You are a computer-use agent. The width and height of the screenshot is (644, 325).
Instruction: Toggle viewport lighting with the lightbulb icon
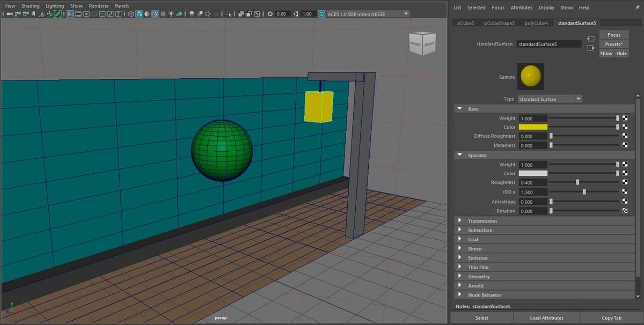(x=171, y=14)
